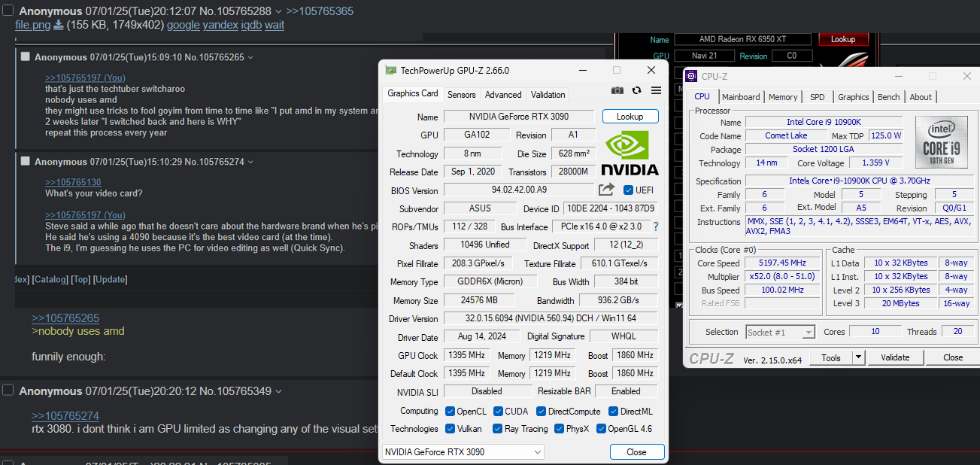Take a GPU-Z screenshot with camera icon
This screenshot has height=465, width=980.
tap(617, 90)
